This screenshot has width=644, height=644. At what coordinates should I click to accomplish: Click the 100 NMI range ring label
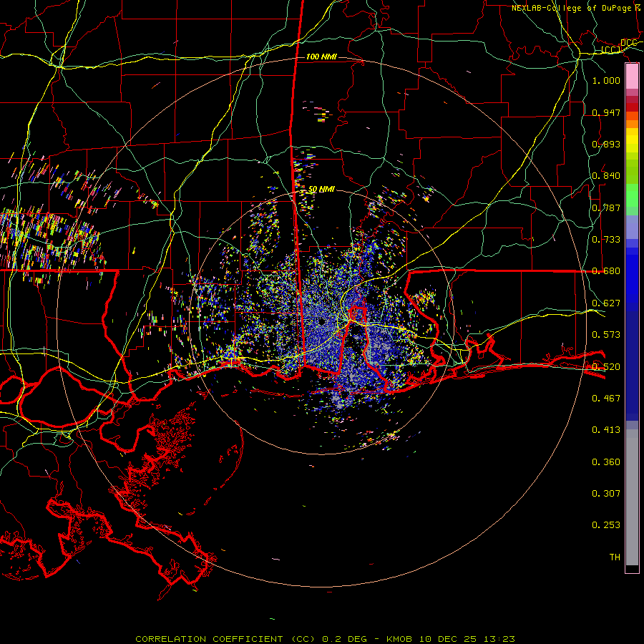click(321, 57)
